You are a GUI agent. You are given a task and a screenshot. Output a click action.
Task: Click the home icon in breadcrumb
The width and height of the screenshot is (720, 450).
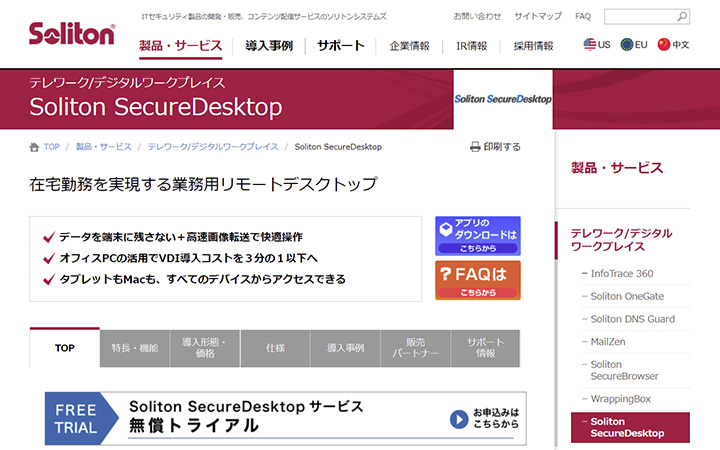(34, 147)
